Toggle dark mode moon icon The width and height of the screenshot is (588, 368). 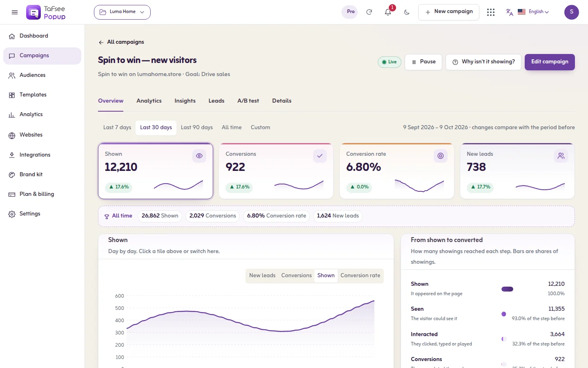click(407, 12)
